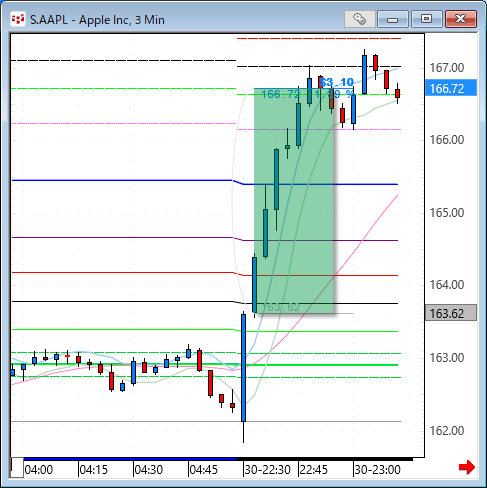Viewport: 487px width, 488px height.
Task: Click the 22:45 time axis label
Action: pos(314,470)
